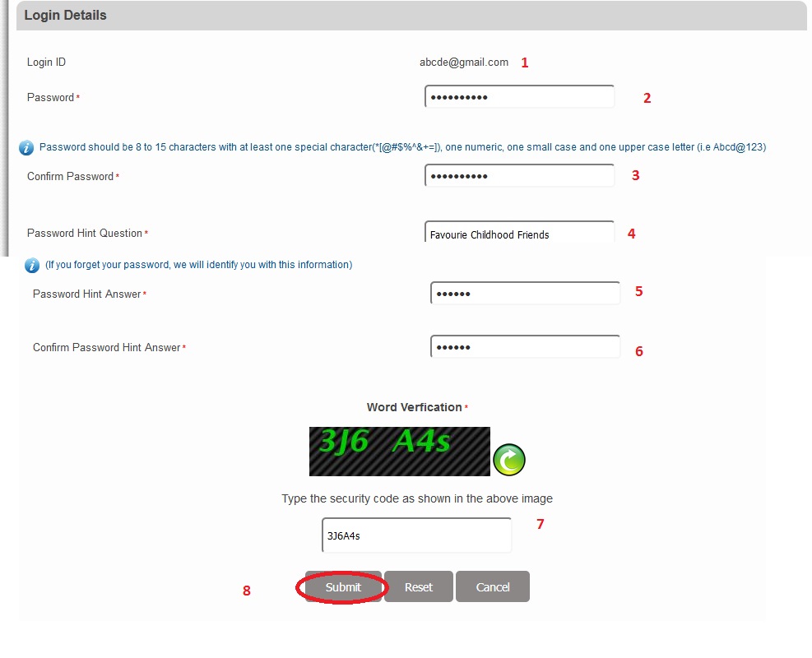Click into the Confirm Password field
The height and width of the screenshot is (658, 812).
(x=519, y=176)
